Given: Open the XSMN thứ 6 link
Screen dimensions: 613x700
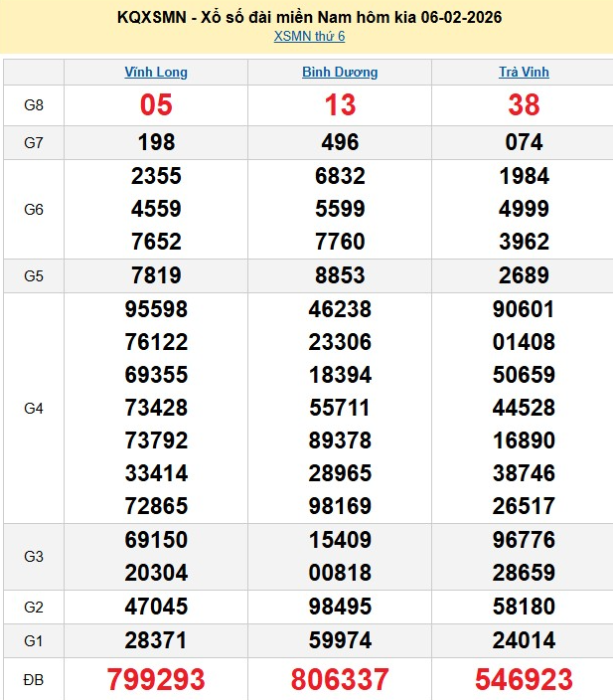Looking at the screenshot, I should pyautogui.click(x=309, y=37).
